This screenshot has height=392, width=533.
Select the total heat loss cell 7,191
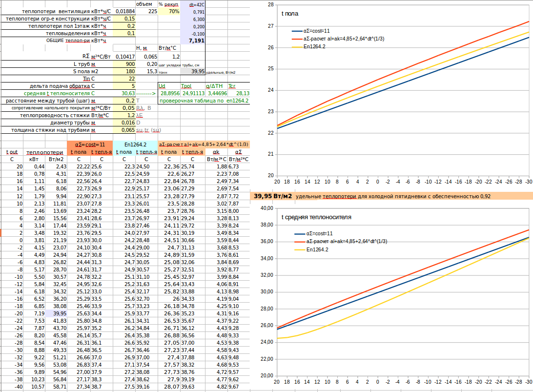(x=193, y=41)
